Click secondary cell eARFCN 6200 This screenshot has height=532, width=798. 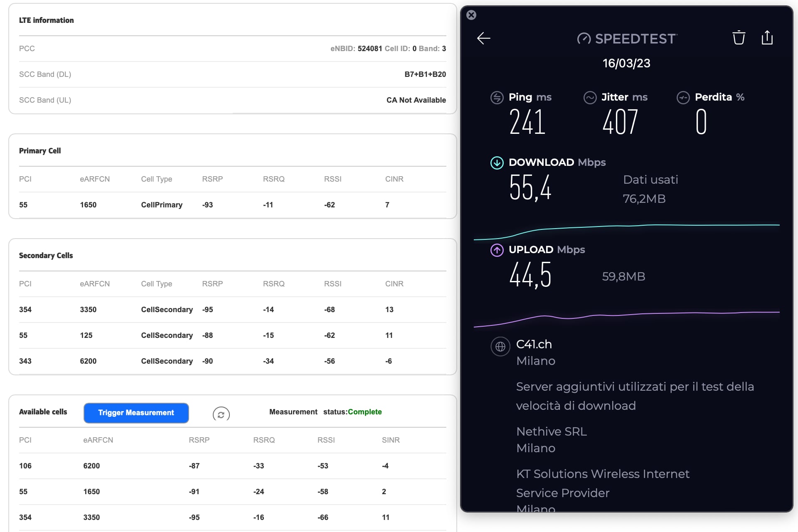(x=88, y=361)
